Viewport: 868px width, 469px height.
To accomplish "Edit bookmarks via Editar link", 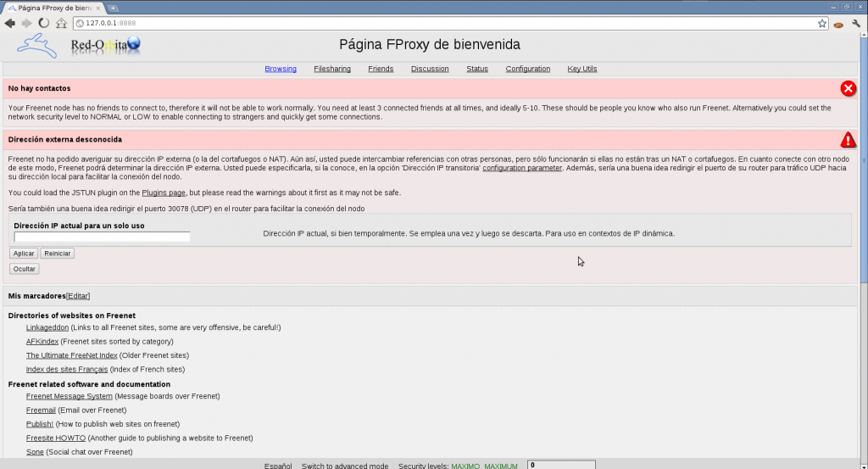I will 78,296.
